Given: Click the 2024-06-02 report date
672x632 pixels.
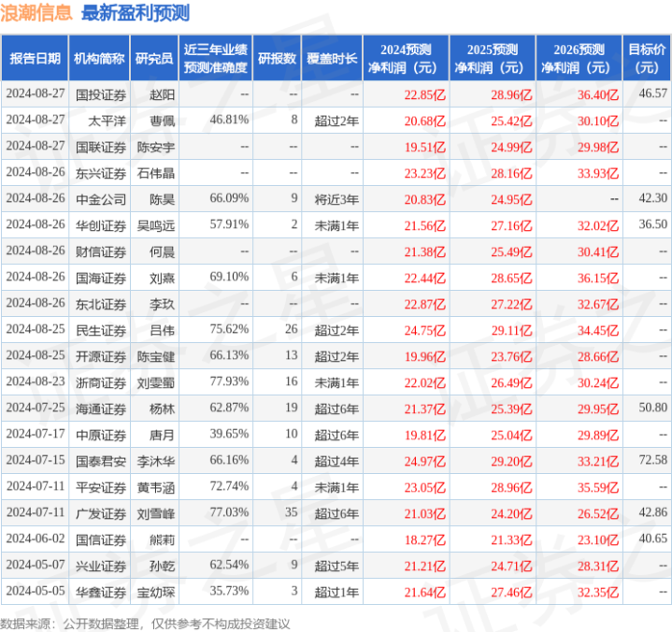Looking at the screenshot, I should 36,539.
